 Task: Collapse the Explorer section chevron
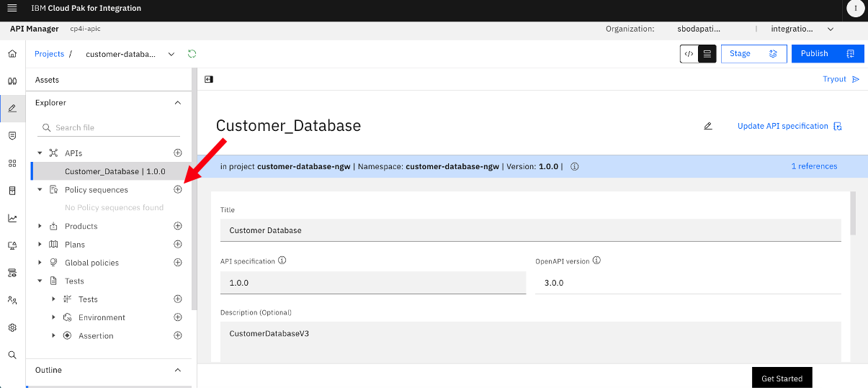[x=178, y=103]
